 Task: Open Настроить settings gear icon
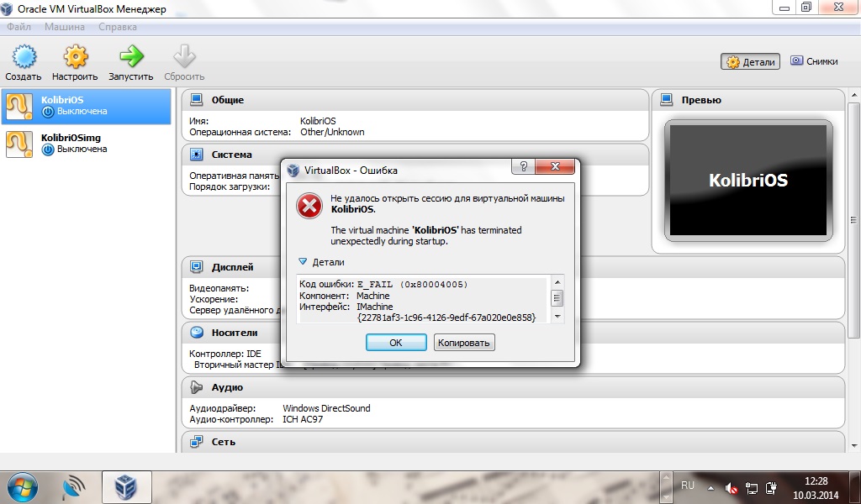75,58
